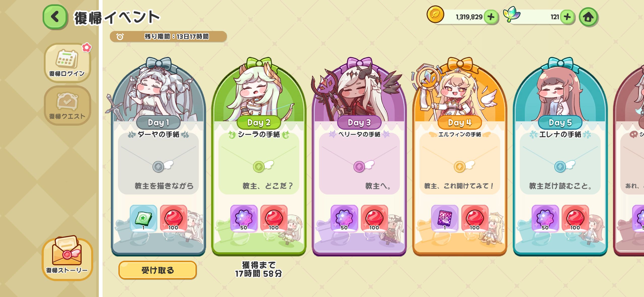Image resolution: width=644 pixels, height=297 pixels.
Task: Tap the home icon button
Action: coord(588,17)
